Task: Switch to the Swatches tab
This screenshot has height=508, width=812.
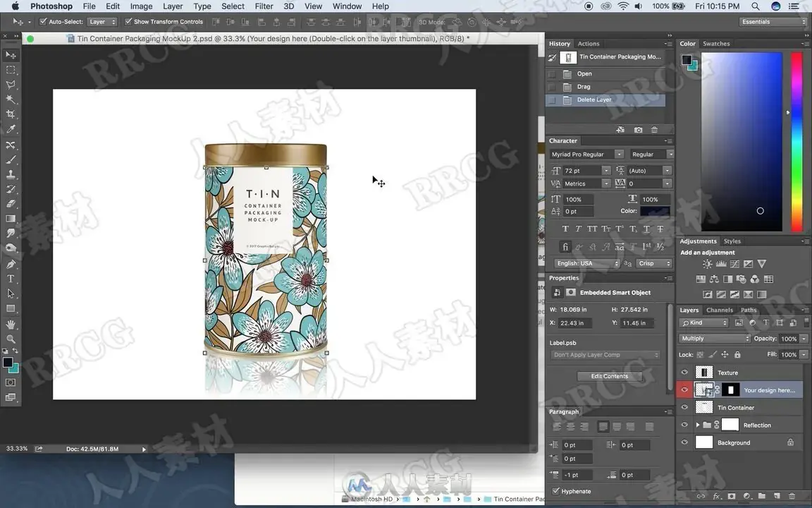Action: point(715,44)
